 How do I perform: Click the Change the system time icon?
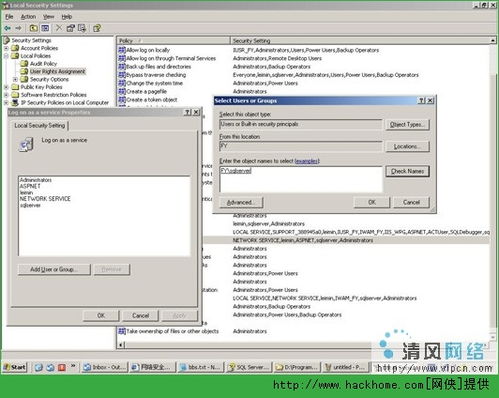point(122,83)
